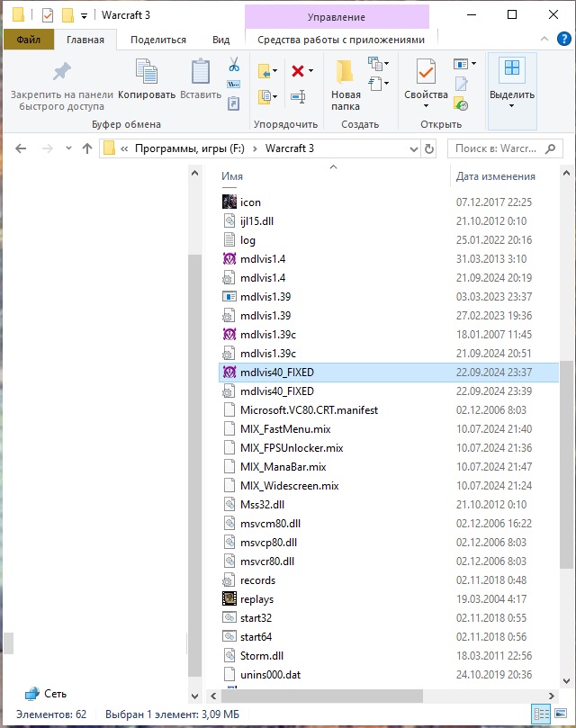Click the Новая папка folder icon
This screenshot has width=576, height=728.
[x=345, y=71]
